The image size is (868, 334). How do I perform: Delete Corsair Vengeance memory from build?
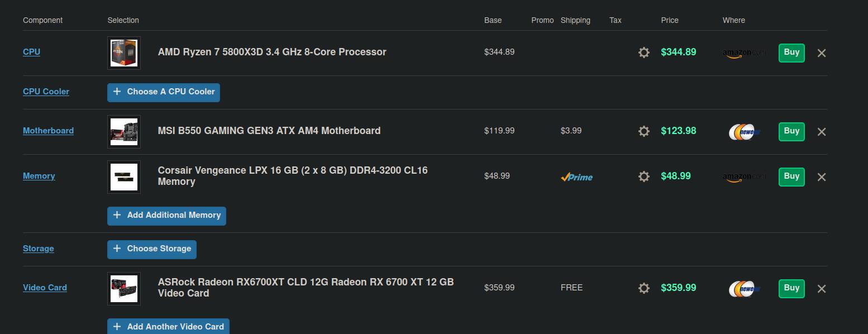coord(822,177)
